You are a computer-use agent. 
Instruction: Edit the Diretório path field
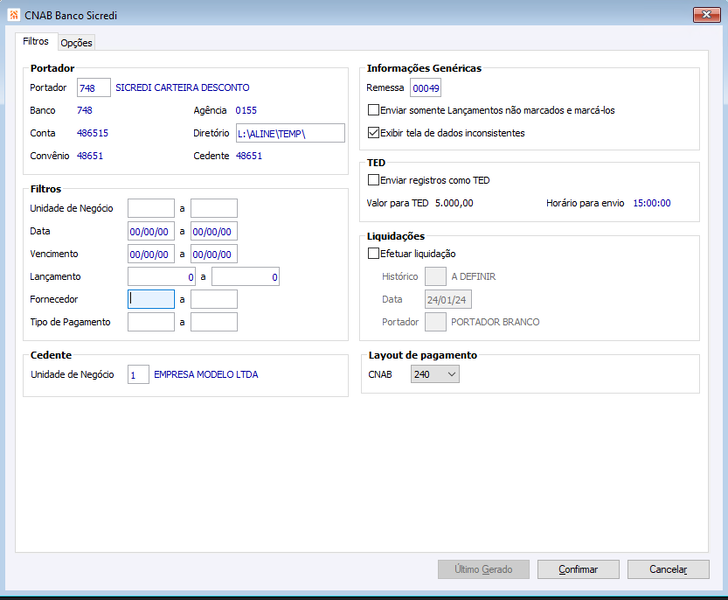pos(290,133)
